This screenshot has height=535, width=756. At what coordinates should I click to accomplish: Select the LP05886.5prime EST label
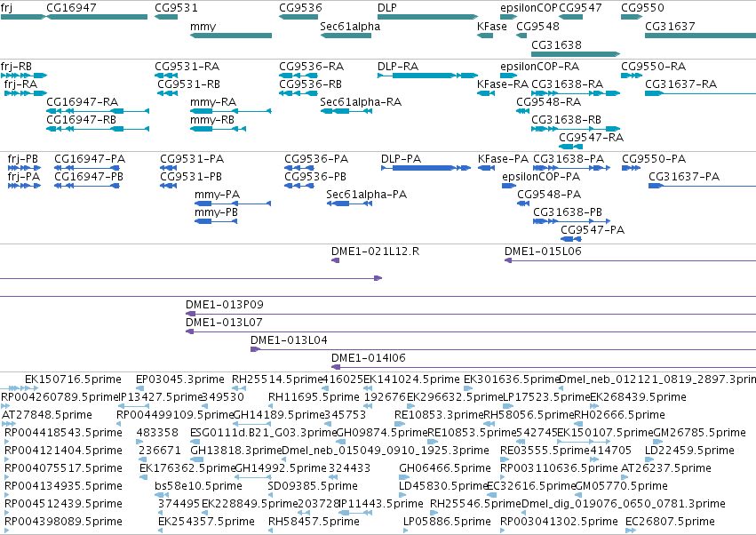(x=447, y=522)
